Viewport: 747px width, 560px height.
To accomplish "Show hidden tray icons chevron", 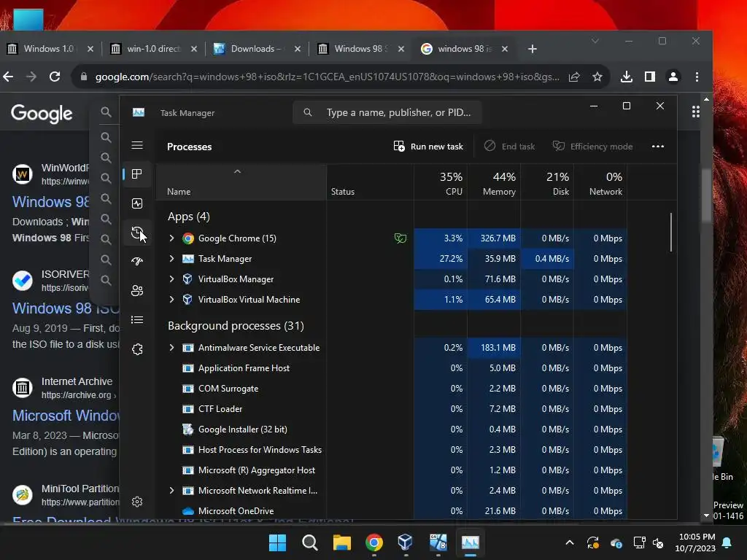I will (570, 542).
